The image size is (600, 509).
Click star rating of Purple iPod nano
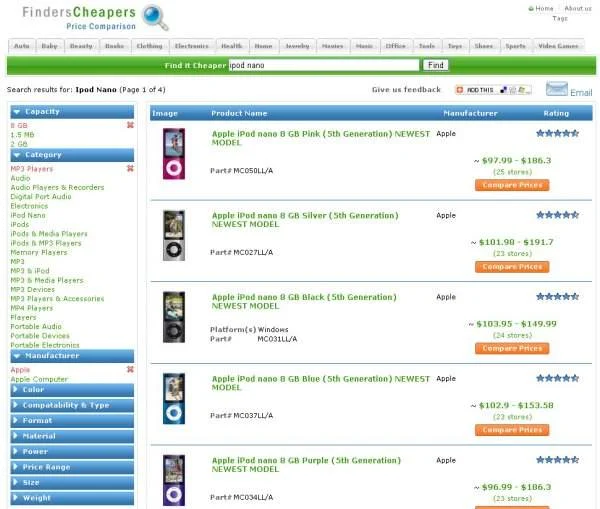pos(557,460)
